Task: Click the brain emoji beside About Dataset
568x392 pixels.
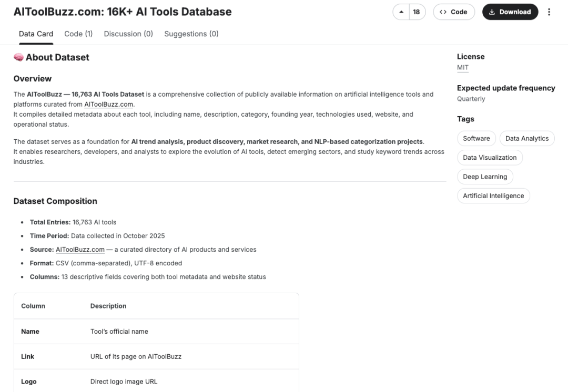Action: 18,58
